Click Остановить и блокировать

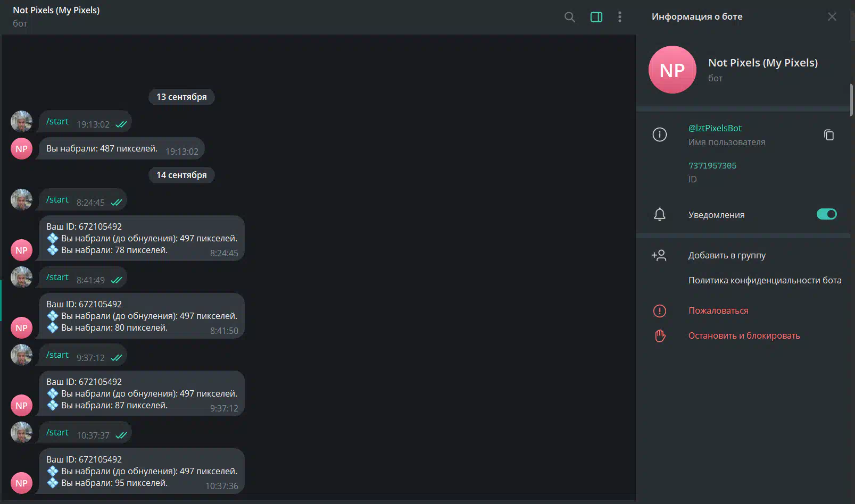pyautogui.click(x=744, y=335)
